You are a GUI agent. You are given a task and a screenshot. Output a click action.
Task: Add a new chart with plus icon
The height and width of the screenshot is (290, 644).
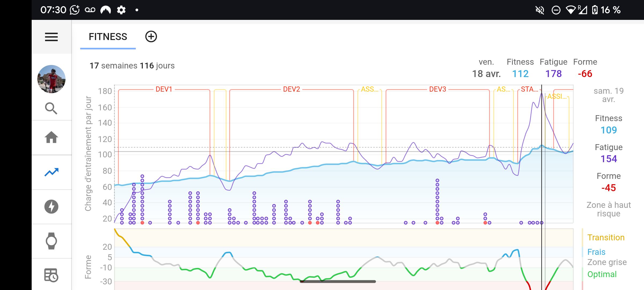pyautogui.click(x=151, y=37)
